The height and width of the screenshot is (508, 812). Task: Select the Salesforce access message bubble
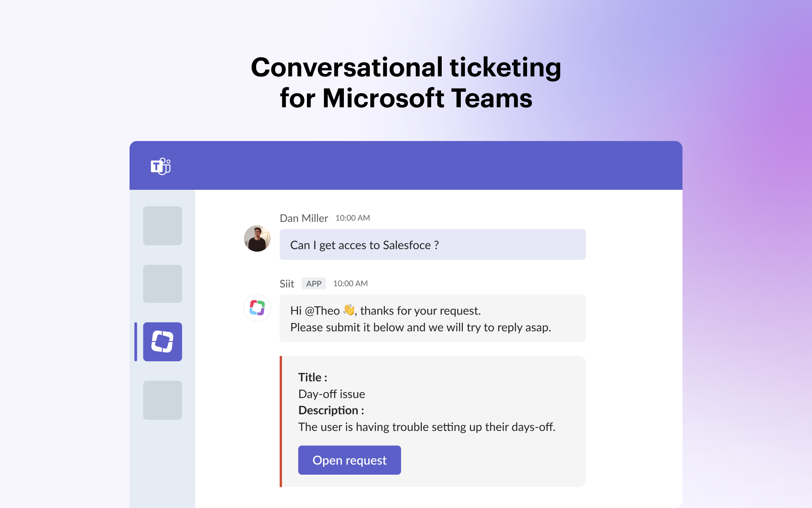coord(432,244)
